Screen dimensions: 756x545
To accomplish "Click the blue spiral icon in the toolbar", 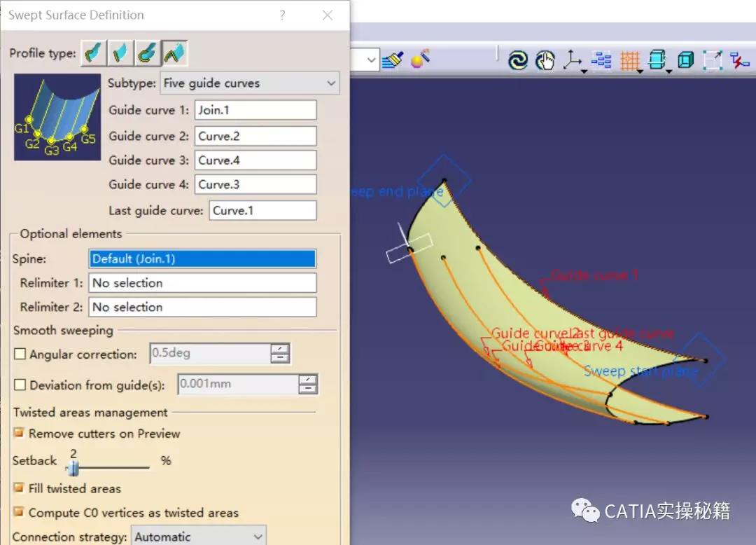I will pyautogui.click(x=517, y=61).
